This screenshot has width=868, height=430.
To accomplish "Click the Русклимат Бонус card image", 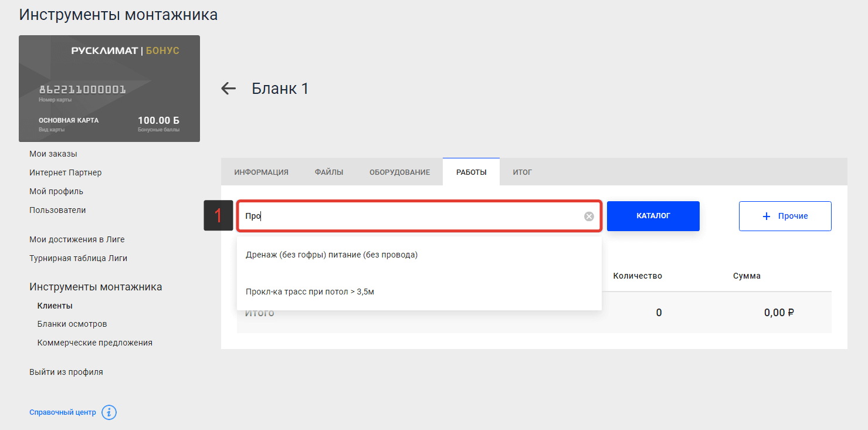I will point(109,89).
